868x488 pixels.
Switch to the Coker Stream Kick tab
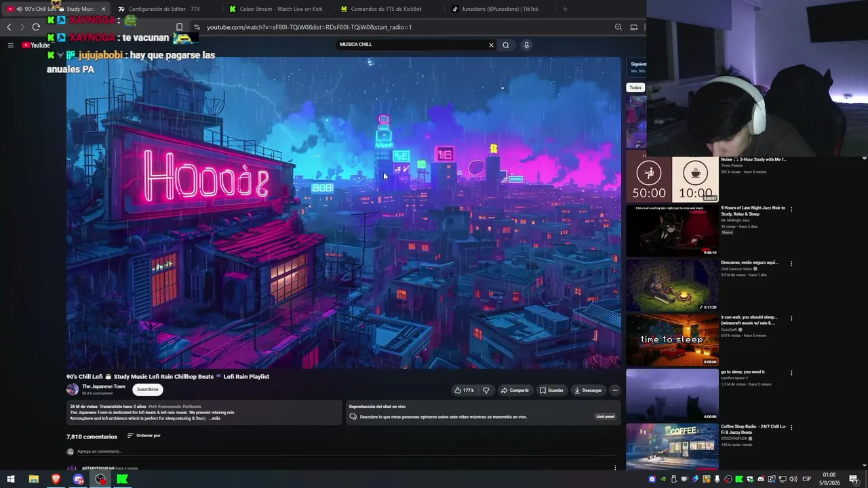click(x=276, y=9)
